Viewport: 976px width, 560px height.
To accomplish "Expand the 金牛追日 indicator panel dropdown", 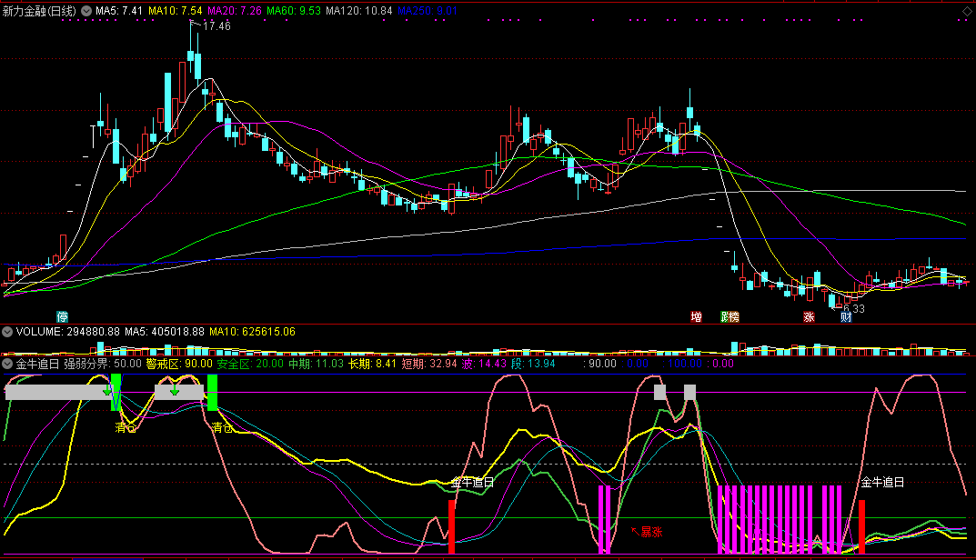I will click(7, 364).
